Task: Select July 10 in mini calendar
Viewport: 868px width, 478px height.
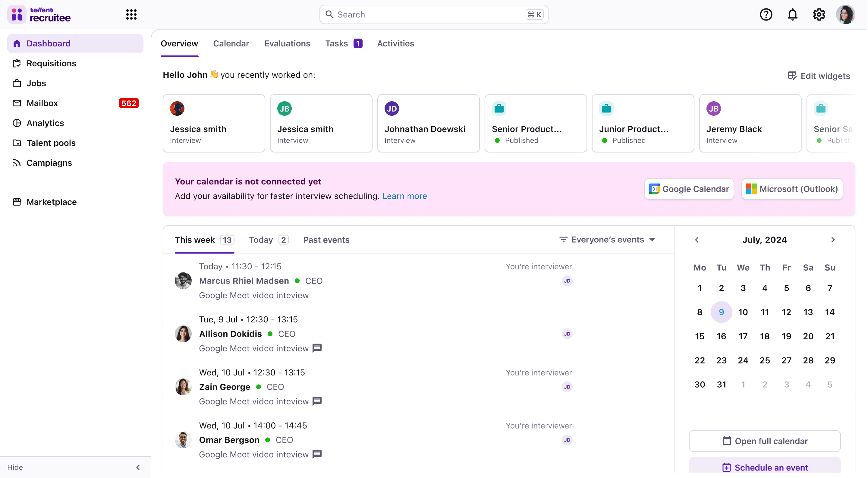Action: 743,312
